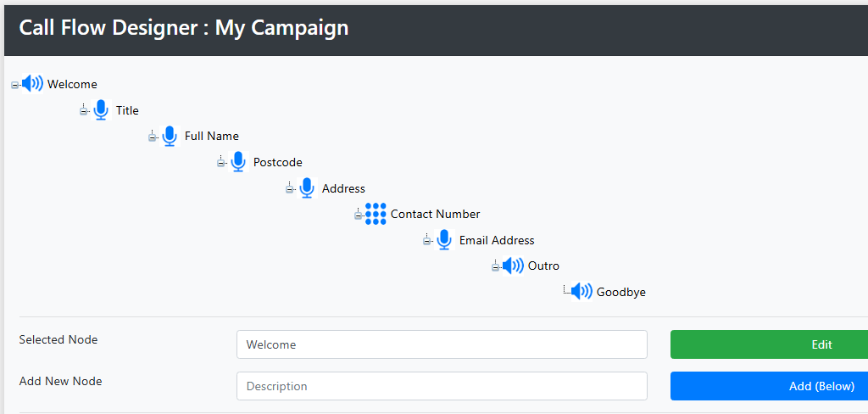Click the Goodbye speaker icon
The image size is (868, 414).
tap(581, 291)
